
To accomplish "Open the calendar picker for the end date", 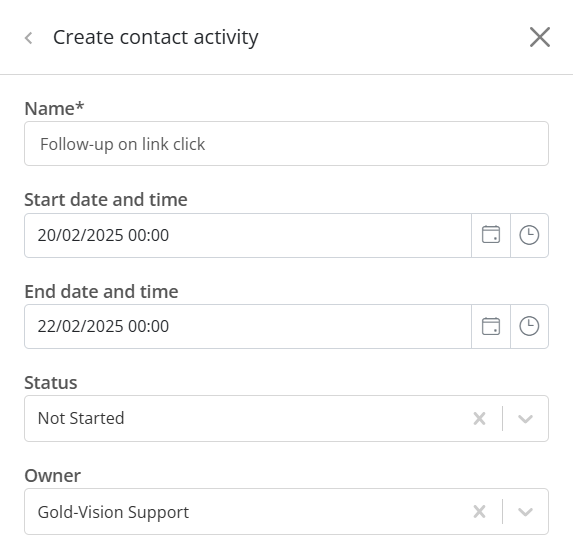I will click(x=491, y=326).
